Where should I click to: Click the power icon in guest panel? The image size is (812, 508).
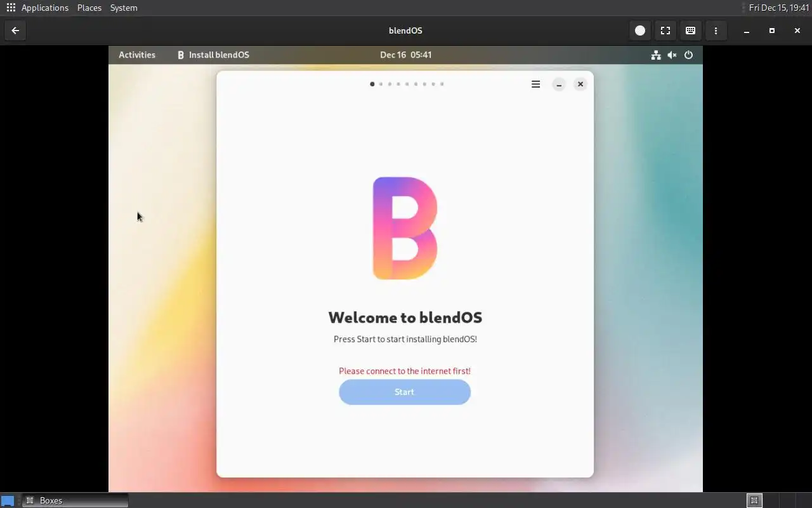689,55
